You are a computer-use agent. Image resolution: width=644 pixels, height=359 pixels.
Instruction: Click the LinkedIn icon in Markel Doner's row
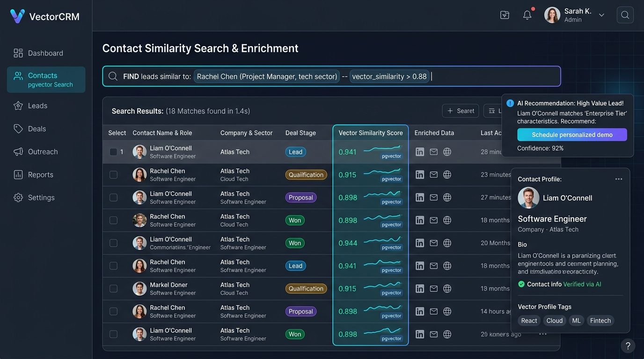point(420,288)
